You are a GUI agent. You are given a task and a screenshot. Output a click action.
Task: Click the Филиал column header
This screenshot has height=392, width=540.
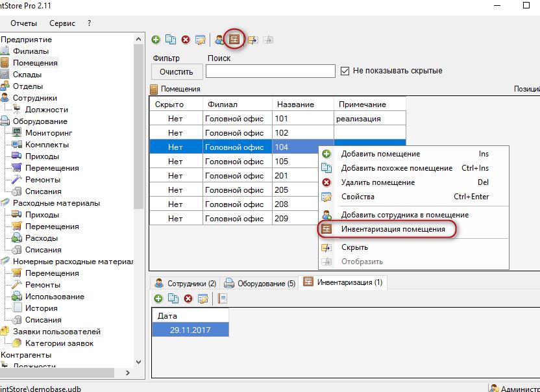[238, 104]
